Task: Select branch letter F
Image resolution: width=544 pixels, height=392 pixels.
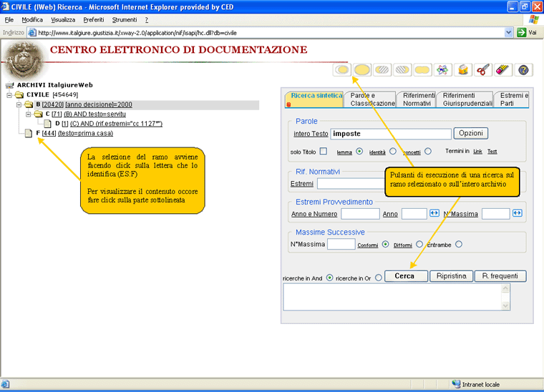Action: click(38, 133)
